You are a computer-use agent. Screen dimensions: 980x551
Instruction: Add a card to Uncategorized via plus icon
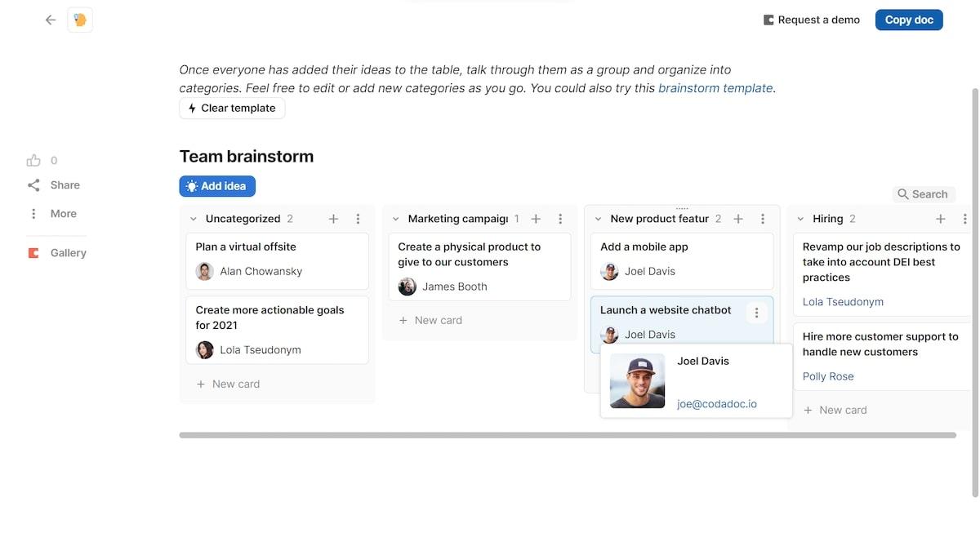pos(333,219)
